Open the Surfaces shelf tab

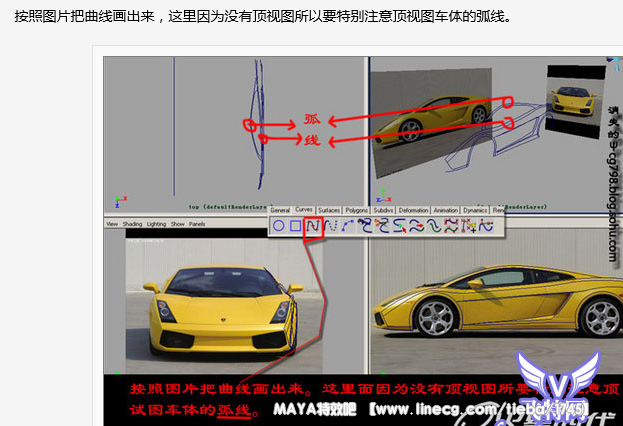click(x=330, y=211)
